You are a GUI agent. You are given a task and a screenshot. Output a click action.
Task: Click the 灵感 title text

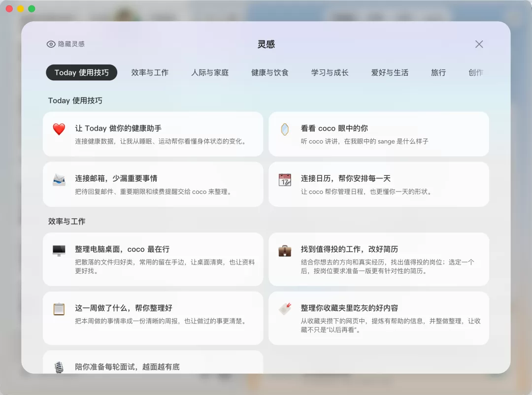click(266, 44)
